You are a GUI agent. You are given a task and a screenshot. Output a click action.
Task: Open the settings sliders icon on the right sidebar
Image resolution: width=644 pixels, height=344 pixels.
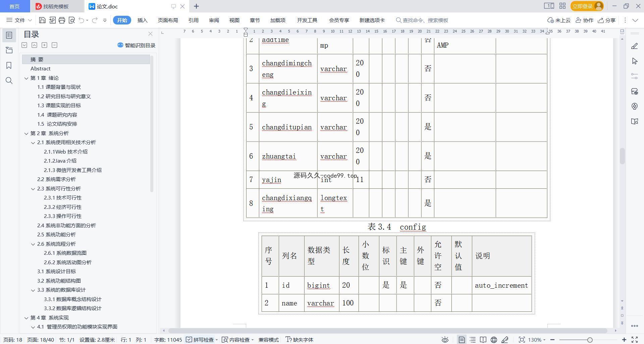click(x=634, y=76)
